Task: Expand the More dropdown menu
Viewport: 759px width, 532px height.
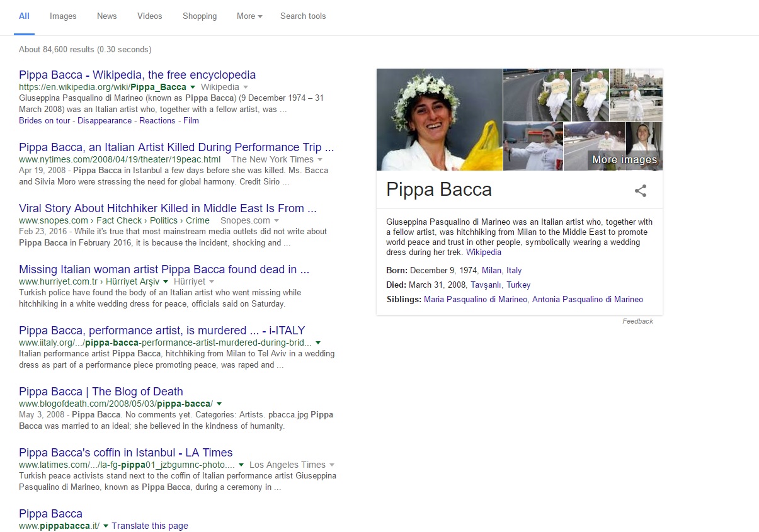Action: 249,16
